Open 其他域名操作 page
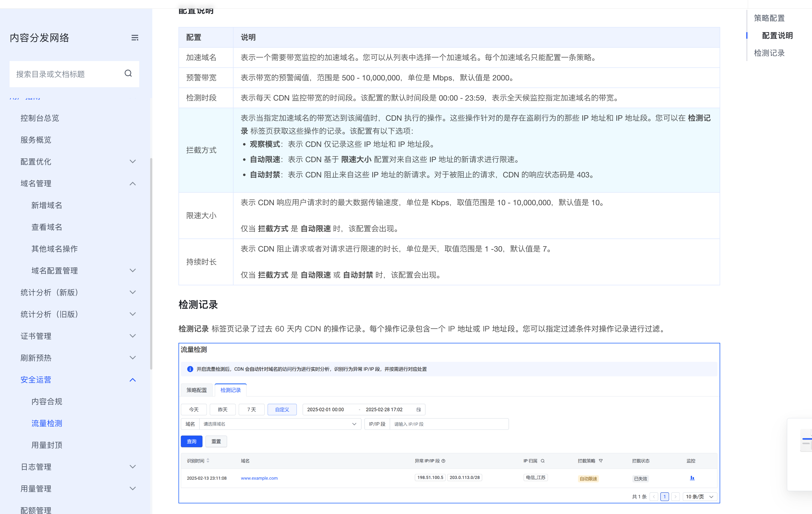The width and height of the screenshot is (812, 514). [54, 249]
